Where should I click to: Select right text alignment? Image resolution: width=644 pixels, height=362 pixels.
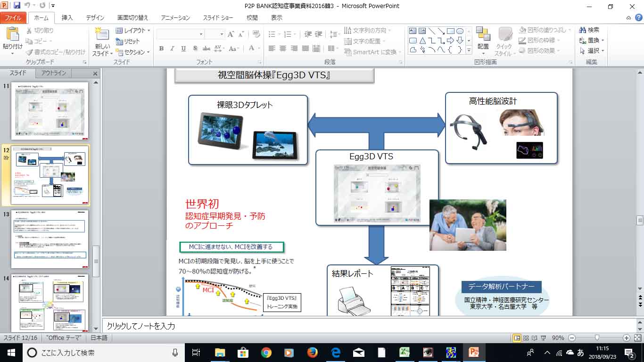click(x=294, y=49)
